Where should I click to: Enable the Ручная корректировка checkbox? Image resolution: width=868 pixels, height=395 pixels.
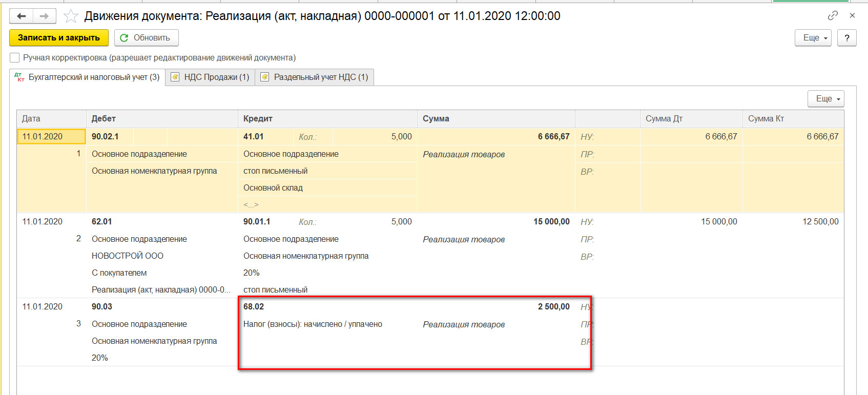[15, 58]
